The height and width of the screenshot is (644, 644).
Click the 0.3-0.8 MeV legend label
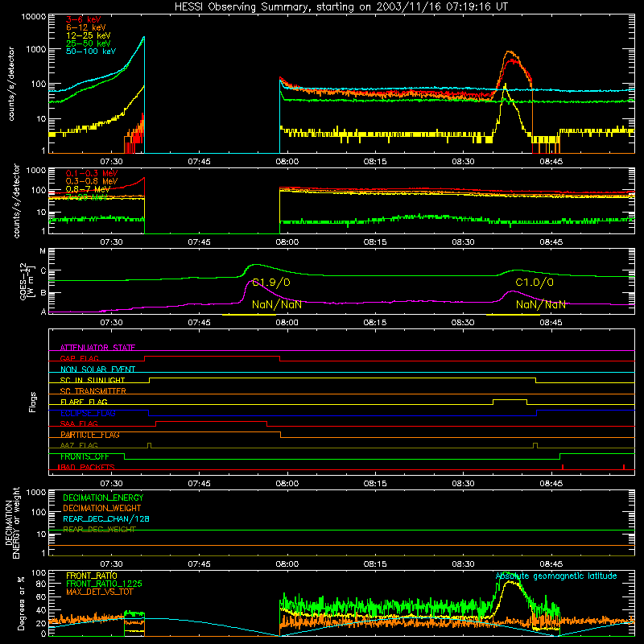[x=92, y=181]
